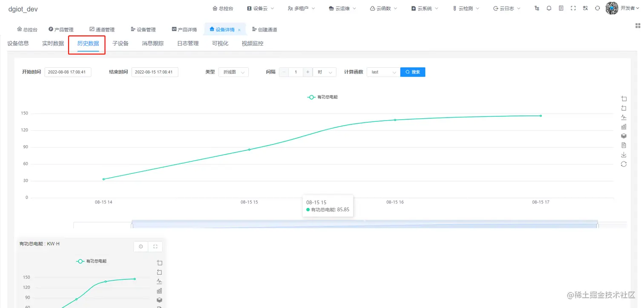Increase the interval with plus button
The height and width of the screenshot is (308, 644).
coord(308,72)
